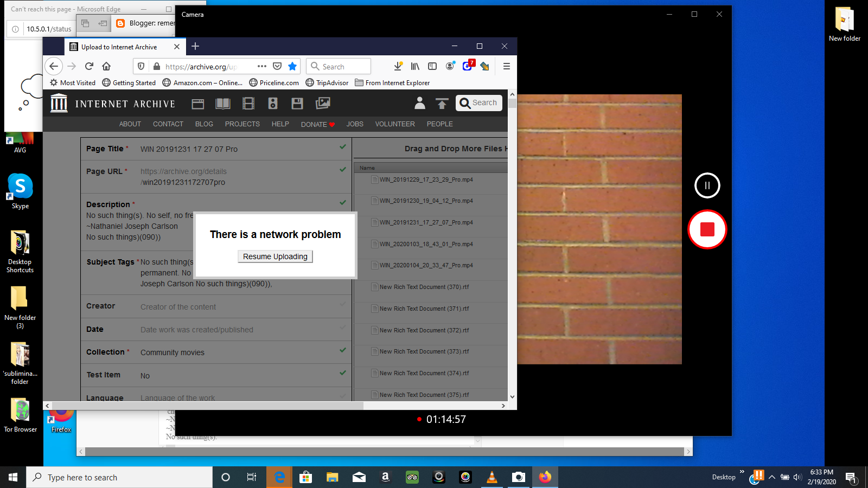Open PROJECTS in archive navigation
The image size is (868, 488).
coord(242,124)
